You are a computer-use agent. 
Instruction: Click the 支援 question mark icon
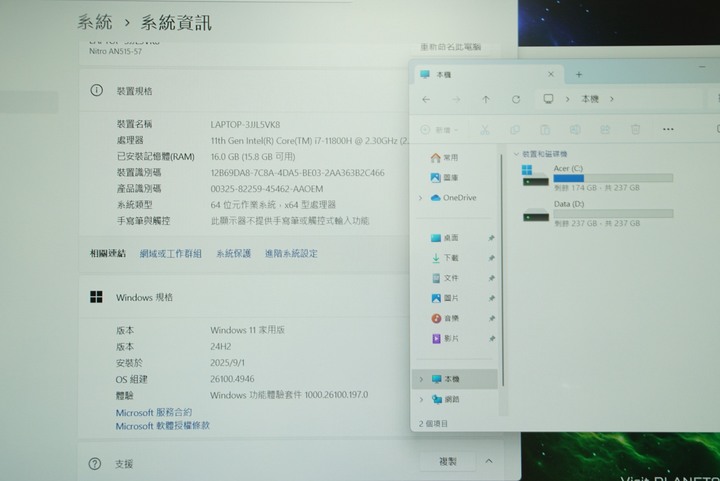pos(95,464)
